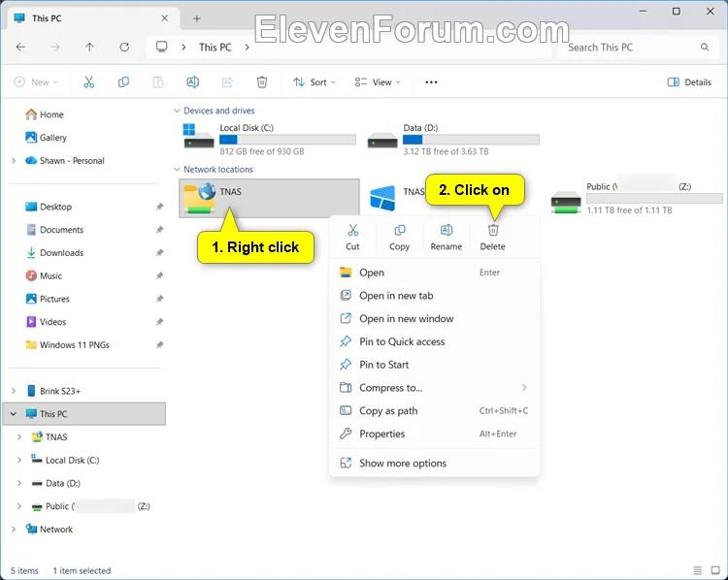Open the New dropdown menu
Viewport: 728px width, 580px height.
(36, 82)
